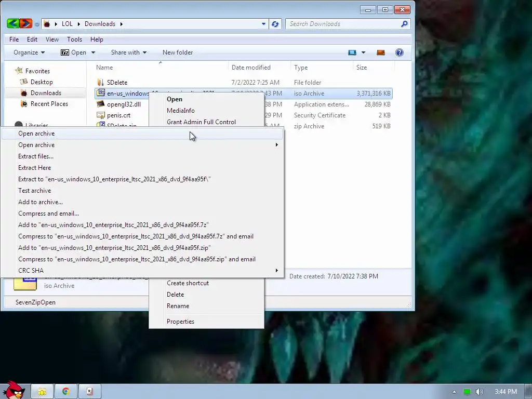Click the green system tray icon
This screenshot has height=399, width=532.
coord(467,392)
